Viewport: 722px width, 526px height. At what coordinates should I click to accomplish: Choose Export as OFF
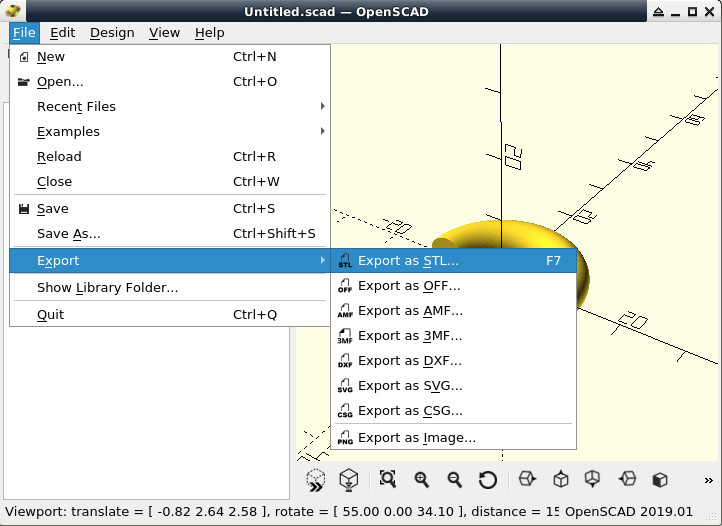click(x=454, y=286)
